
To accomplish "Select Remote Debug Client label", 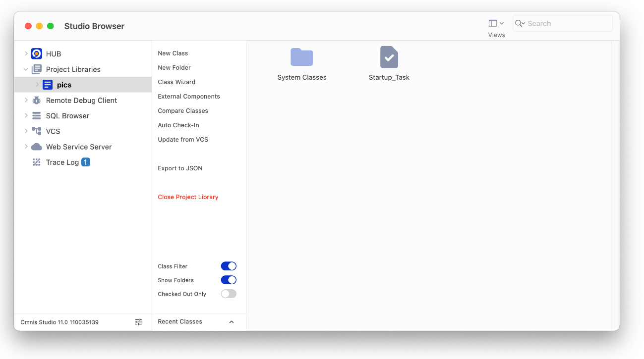I will click(x=82, y=100).
